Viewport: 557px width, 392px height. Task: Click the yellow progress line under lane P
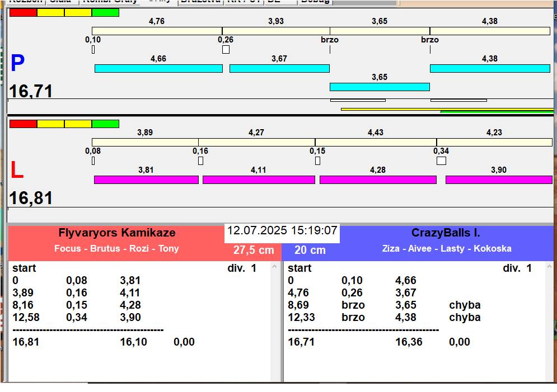447,109
